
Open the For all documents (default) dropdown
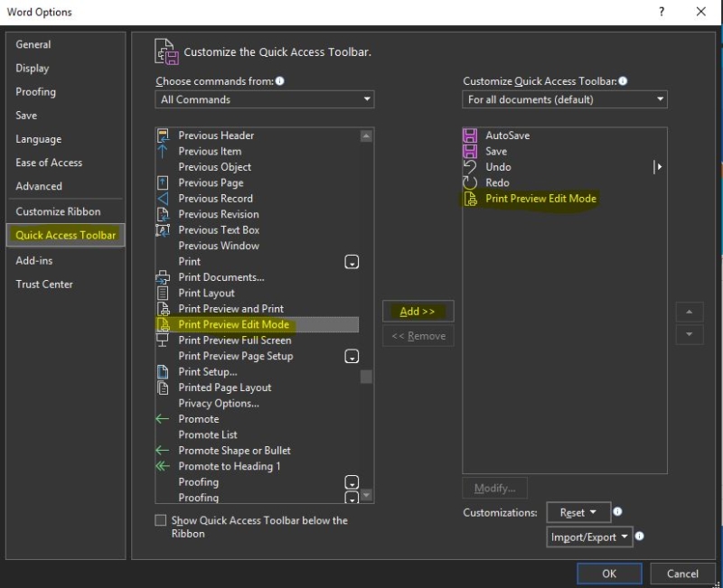click(x=565, y=99)
